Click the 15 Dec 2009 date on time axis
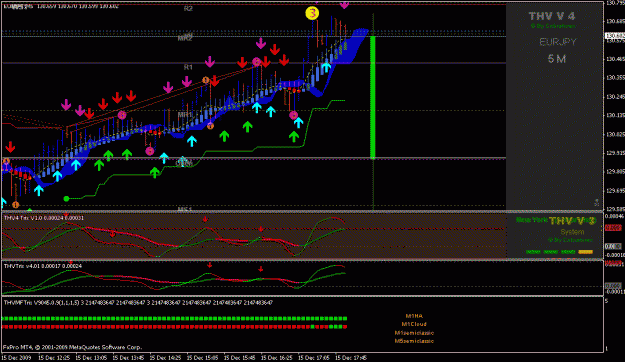Viewport: 625px width, 362px height. pyautogui.click(x=17, y=358)
